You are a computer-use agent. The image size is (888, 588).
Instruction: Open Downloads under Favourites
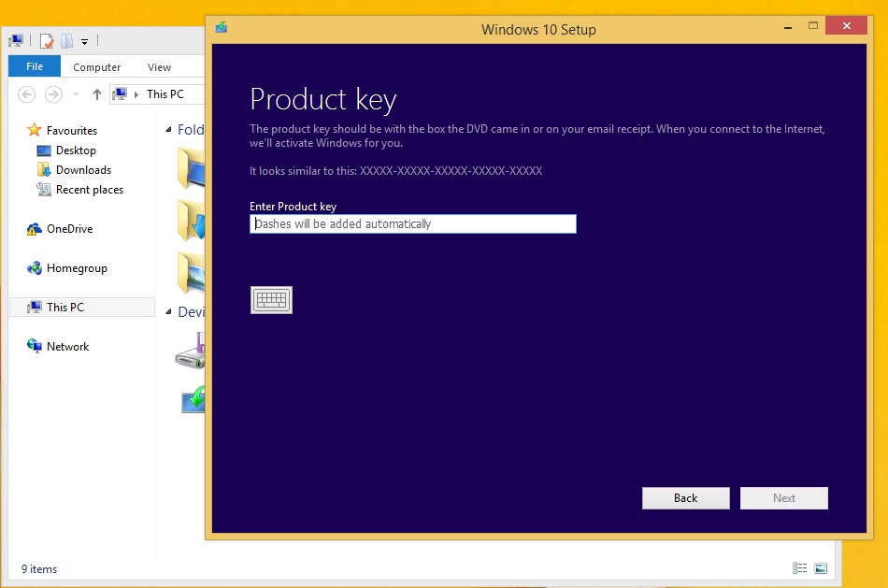83,170
